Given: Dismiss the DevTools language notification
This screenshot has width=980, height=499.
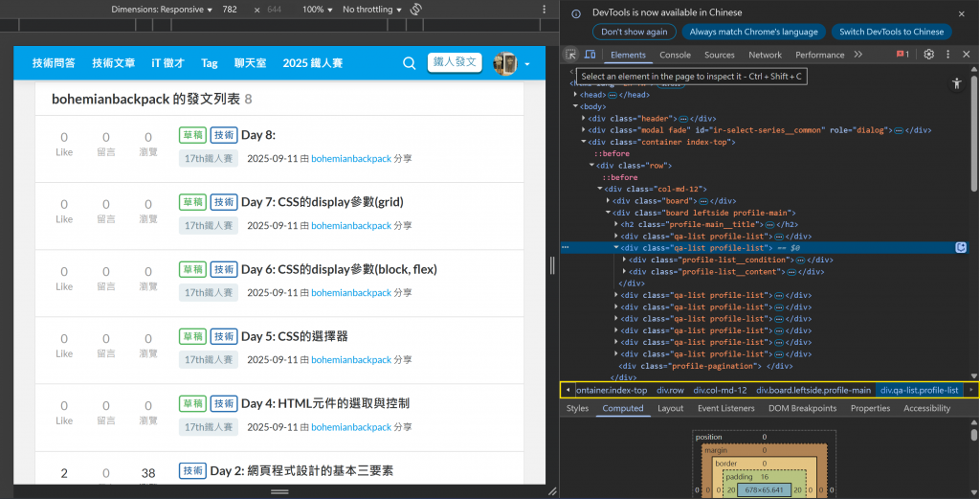Looking at the screenshot, I should coord(961,13).
